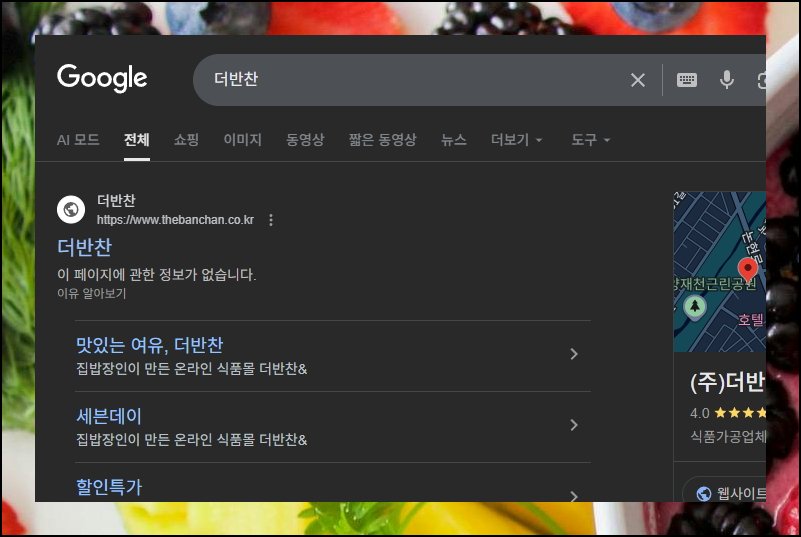
Task: Click the green park marker on the map
Action: 695,307
